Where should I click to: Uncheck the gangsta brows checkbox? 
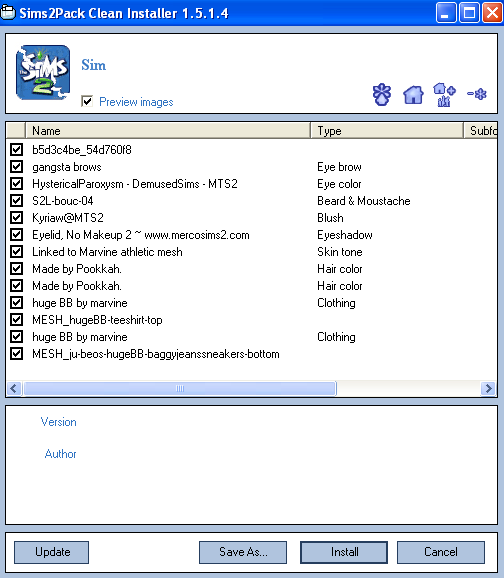(17, 166)
